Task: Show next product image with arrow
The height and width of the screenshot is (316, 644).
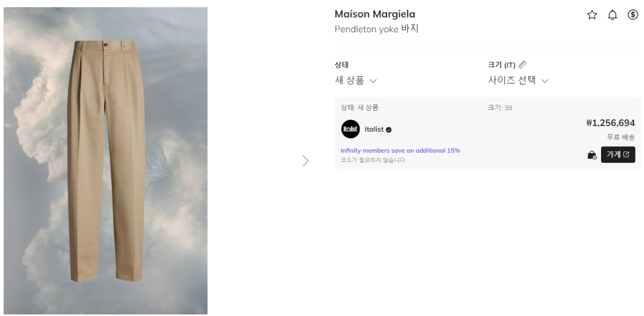Action: pyautogui.click(x=306, y=161)
